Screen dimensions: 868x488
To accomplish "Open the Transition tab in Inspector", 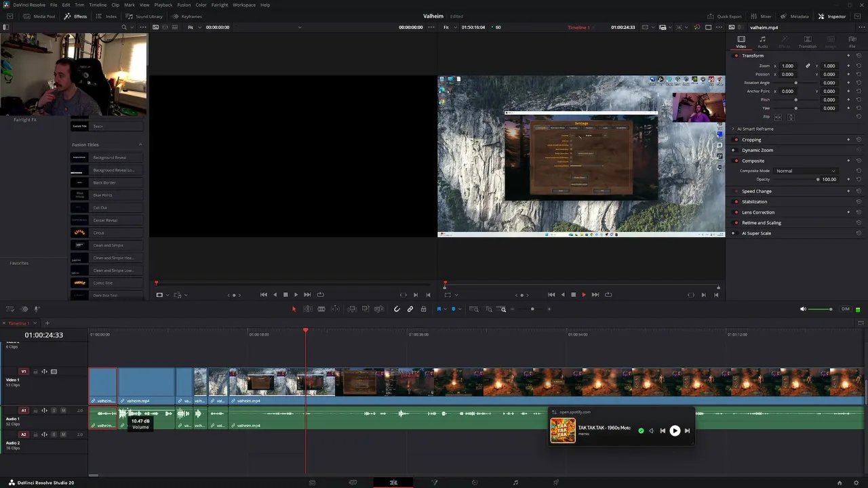I will point(807,42).
